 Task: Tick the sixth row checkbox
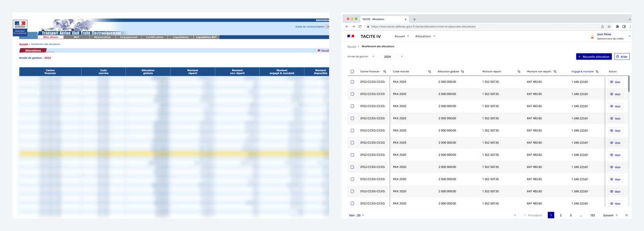coord(352,142)
